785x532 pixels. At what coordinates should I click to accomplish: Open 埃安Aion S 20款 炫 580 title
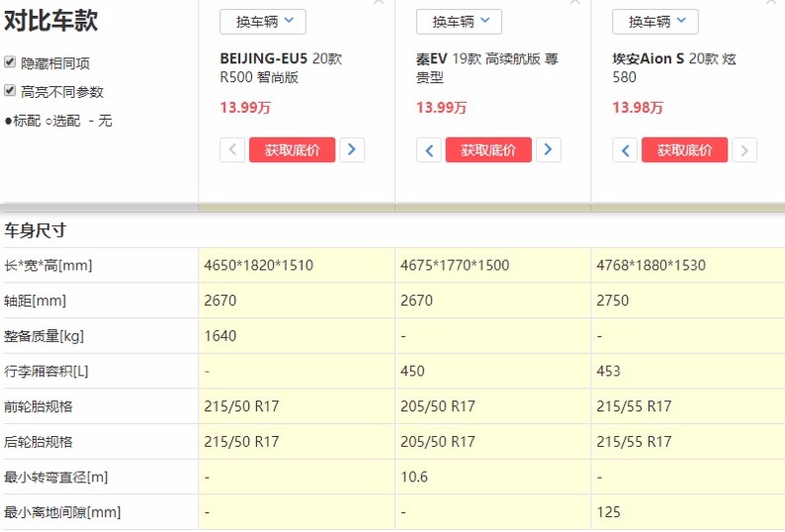coord(674,68)
